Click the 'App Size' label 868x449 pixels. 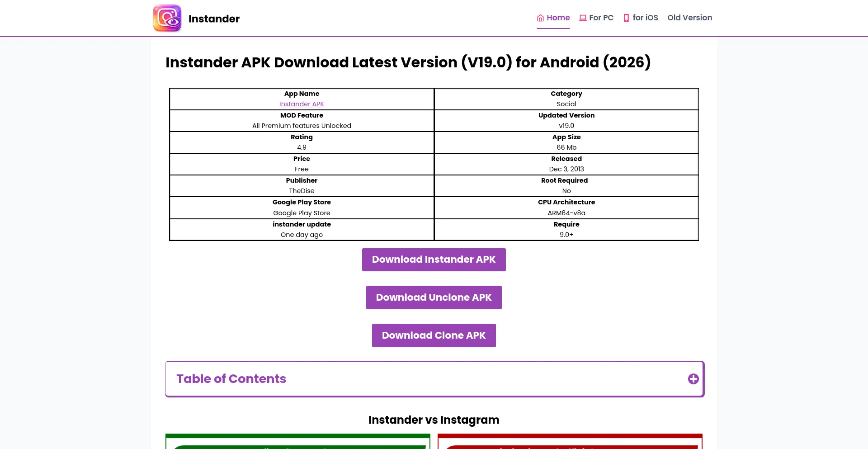coord(566,137)
